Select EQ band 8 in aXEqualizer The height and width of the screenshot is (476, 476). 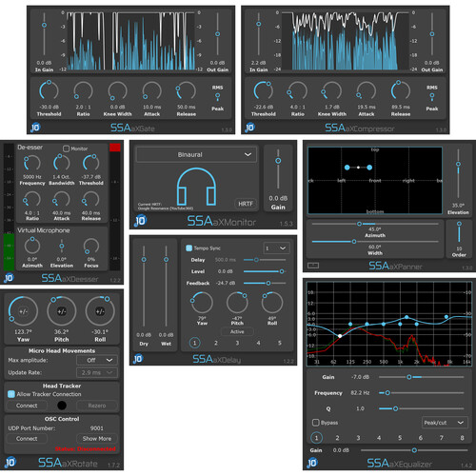click(462, 438)
